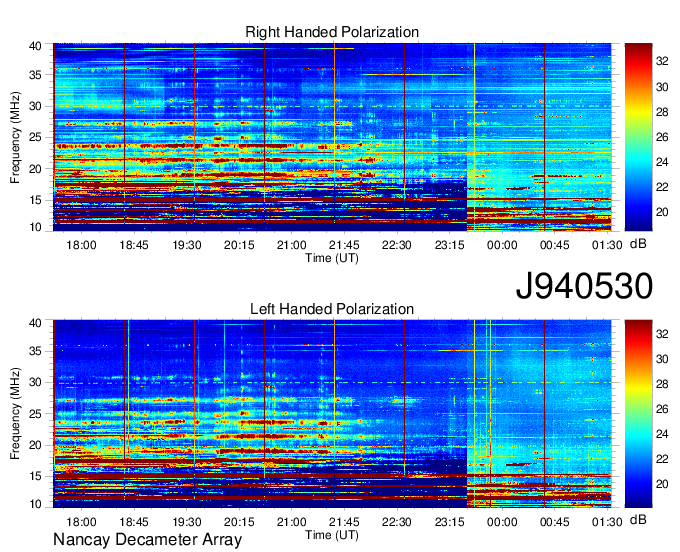Click the 21:00 tick label on top plot
The image size is (680, 552).
click(291, 245)
